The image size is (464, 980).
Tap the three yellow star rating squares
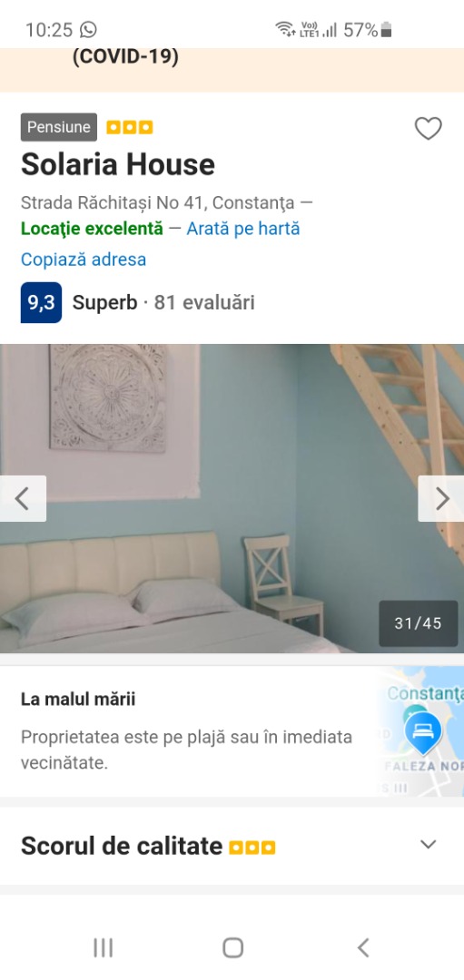click(130, 128)
